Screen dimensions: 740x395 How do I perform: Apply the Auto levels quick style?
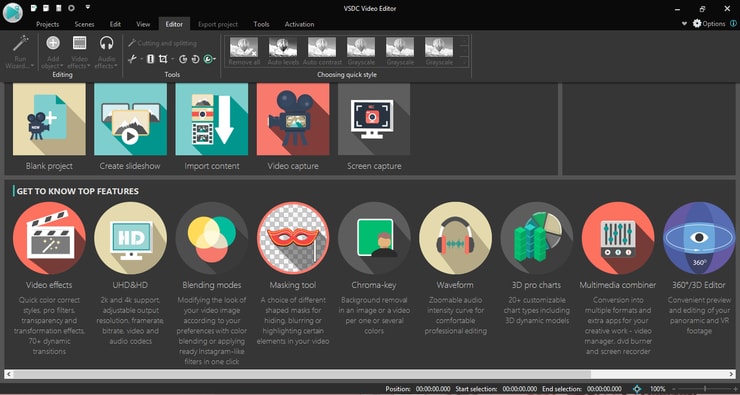pyautogui.click(x=283, y=51)
